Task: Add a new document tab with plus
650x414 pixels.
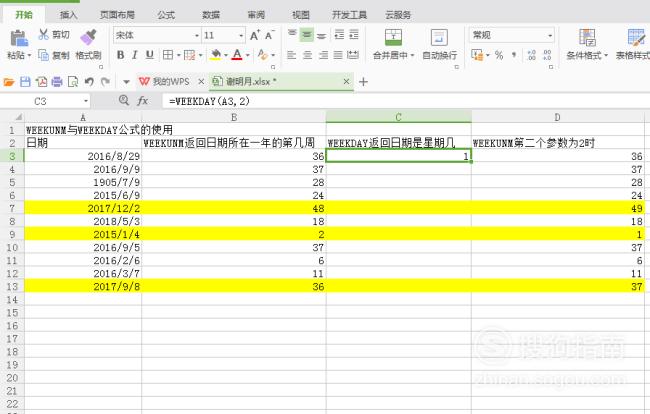Action: [x=364, y=82]
